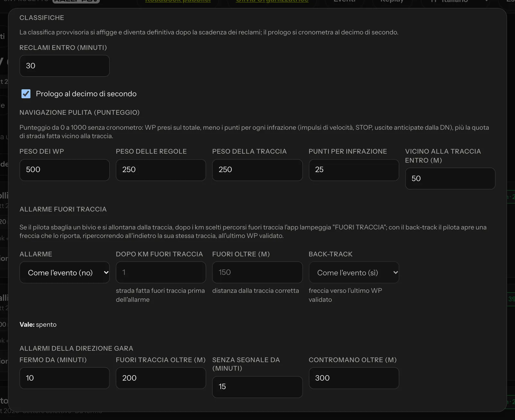Select the 'strada fatta fuori traccia prima dell'allarme' hint
This screenshot has height=420, width=515.
[x=160, y=295]
